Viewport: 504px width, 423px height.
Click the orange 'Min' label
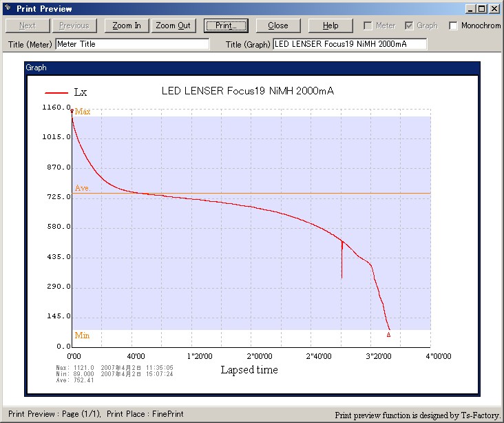point(82,336)
